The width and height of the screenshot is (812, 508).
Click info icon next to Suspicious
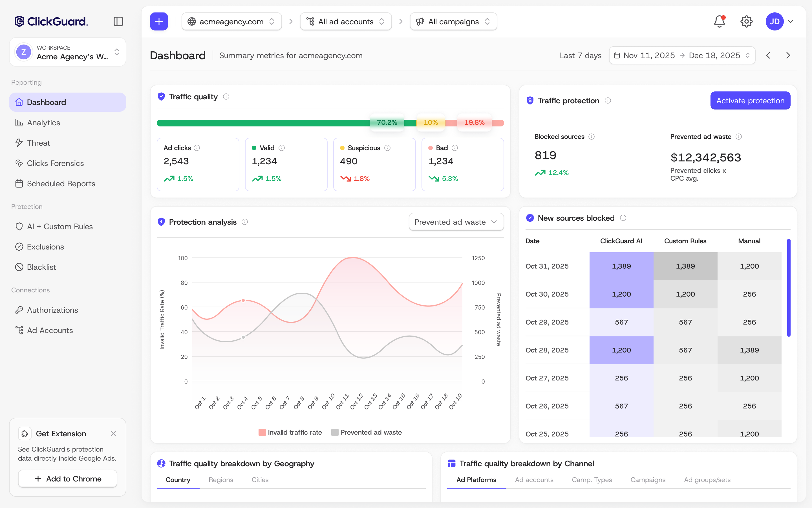tap(387, 148)
